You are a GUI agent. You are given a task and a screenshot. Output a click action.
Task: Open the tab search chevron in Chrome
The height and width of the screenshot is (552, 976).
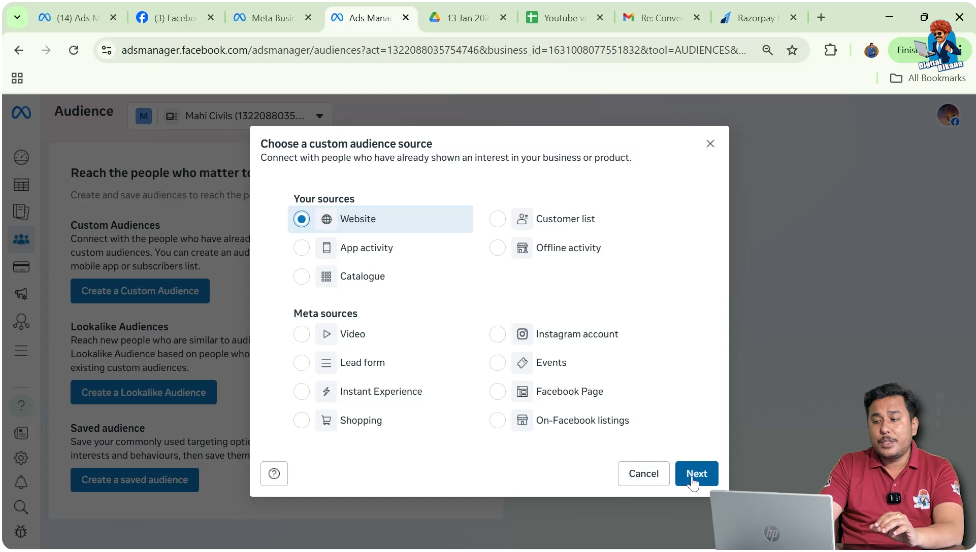point(17,17)
